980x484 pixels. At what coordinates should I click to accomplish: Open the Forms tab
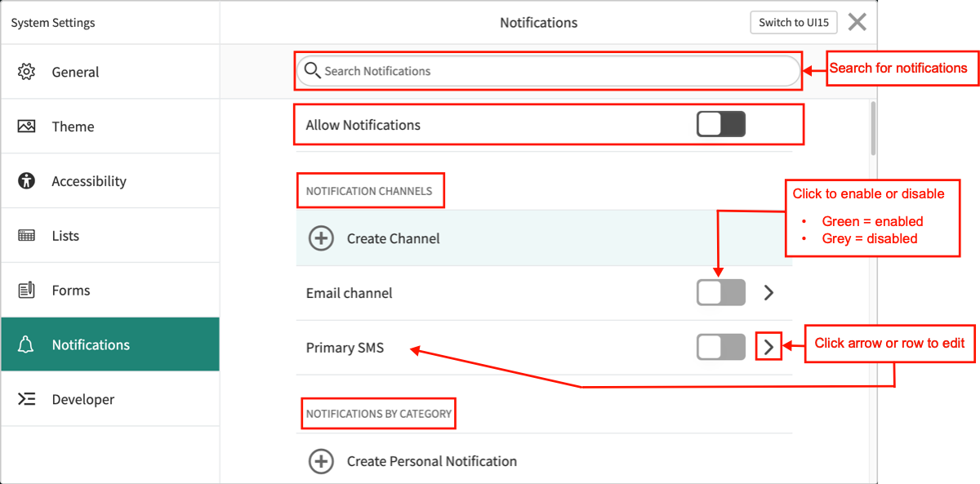(x=110, y=290)
